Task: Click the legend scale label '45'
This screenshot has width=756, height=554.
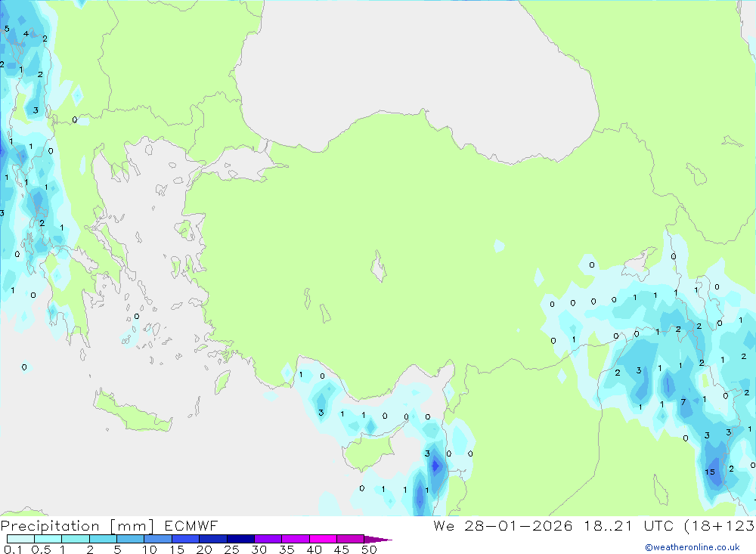Action: pos(342,549)
